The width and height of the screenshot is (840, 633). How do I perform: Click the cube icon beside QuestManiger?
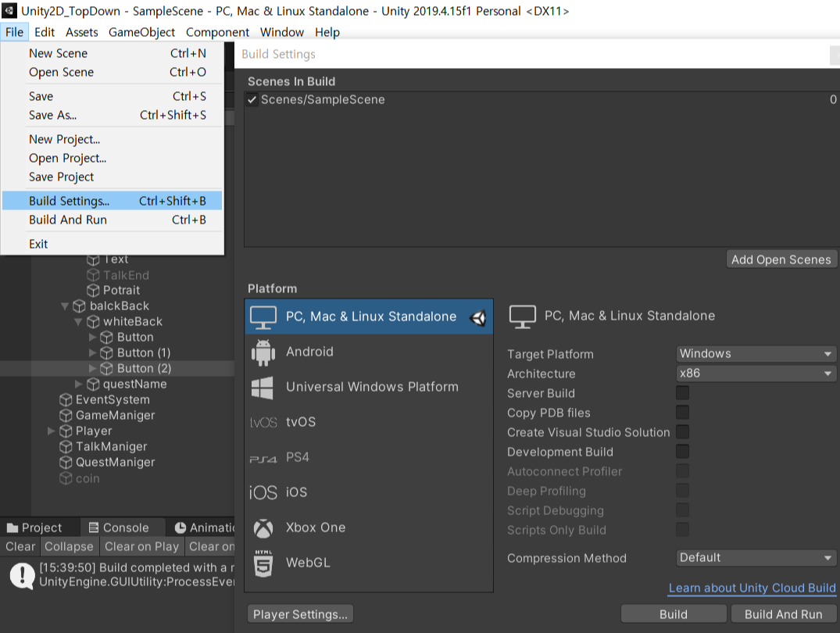[66, 462]
